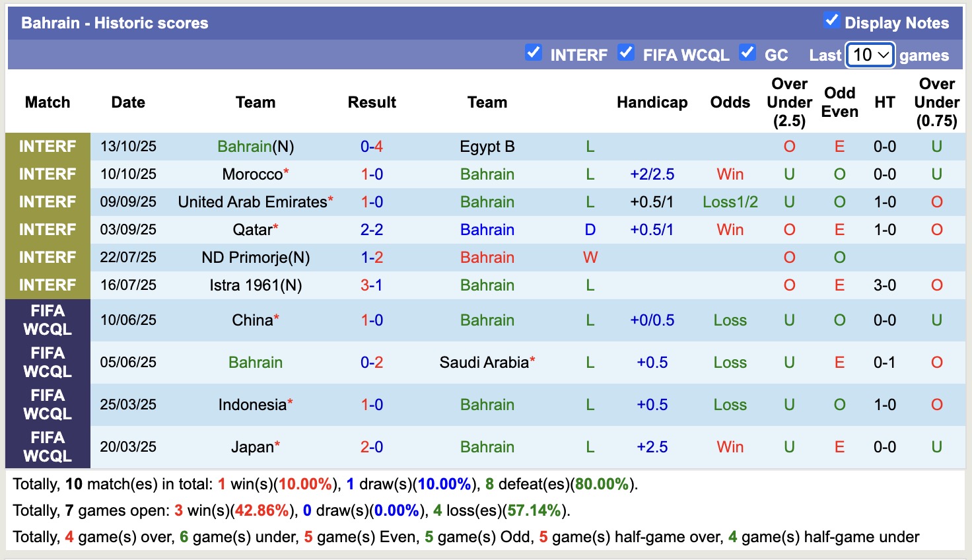Select the FIFA WCQL label on the 20/03/25 row
972x560 pixels.
click(x=47, y=446)
